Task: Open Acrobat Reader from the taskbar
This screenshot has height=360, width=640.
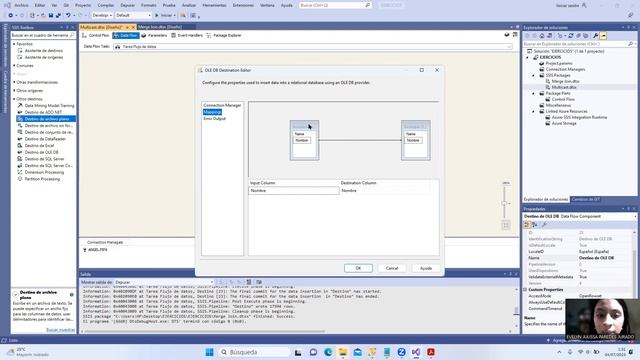Action: 431,352
